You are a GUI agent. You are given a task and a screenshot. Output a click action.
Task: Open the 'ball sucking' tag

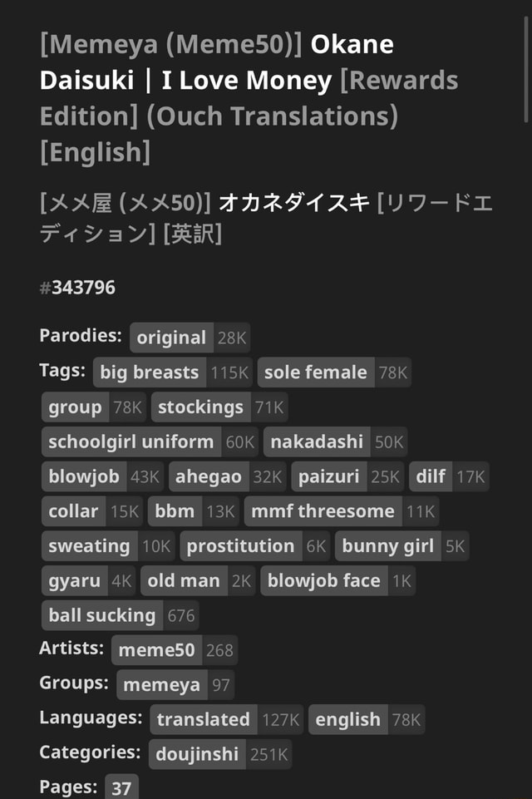click(102, 615)
